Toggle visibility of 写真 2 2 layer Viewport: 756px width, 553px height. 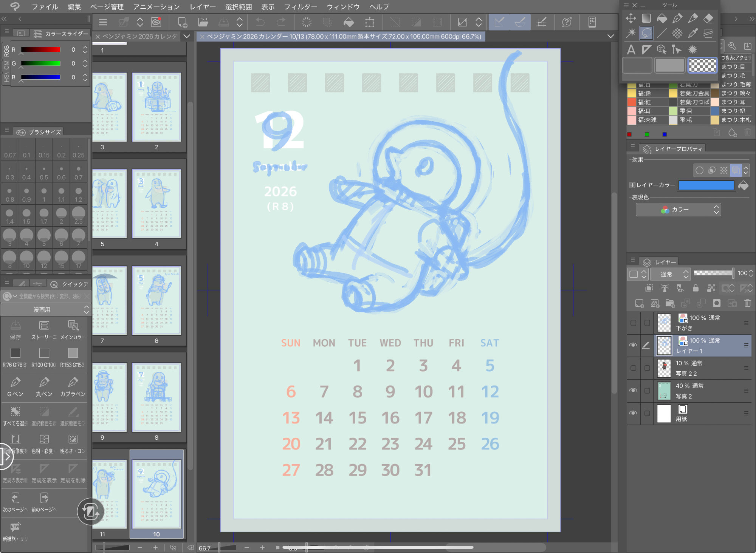(633, 368)
